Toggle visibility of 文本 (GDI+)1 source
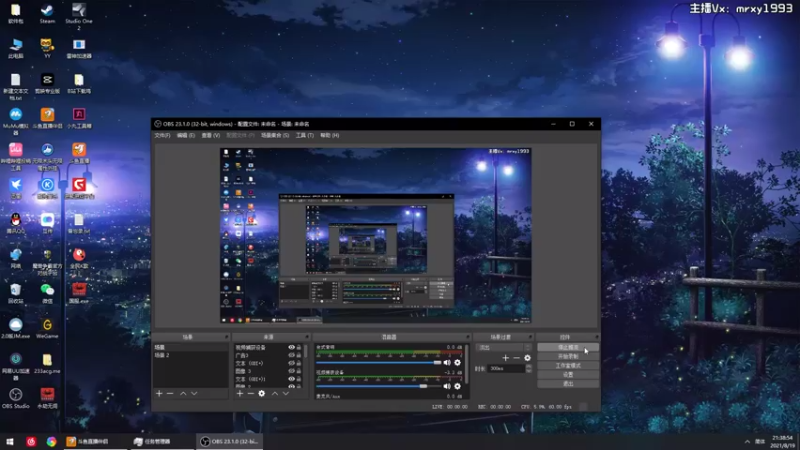This screenshot has width=800, height=450. (x=291, y=379)
